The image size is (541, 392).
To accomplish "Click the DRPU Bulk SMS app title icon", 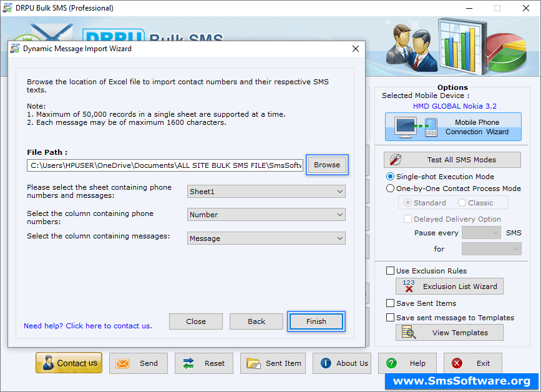I will (x=7, y=8).
